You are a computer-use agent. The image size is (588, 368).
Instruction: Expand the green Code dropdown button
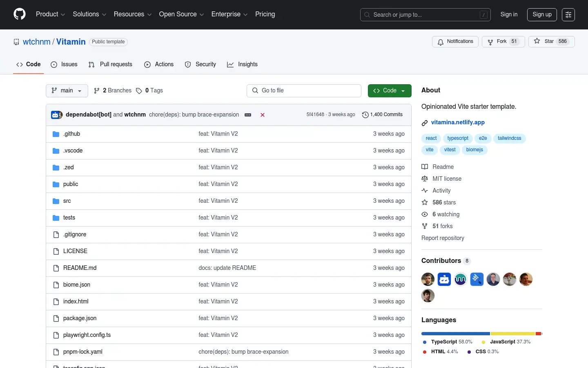(390, 91)
